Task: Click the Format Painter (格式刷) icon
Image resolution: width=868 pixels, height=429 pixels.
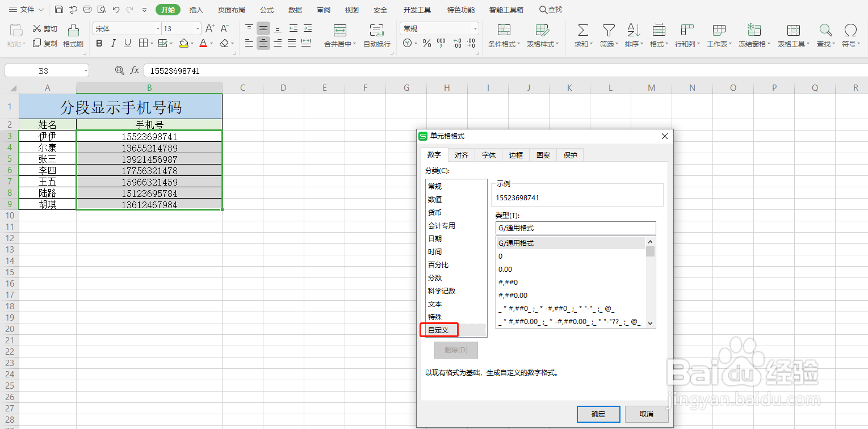Action: pyautogui.click(x=73, y=30)
